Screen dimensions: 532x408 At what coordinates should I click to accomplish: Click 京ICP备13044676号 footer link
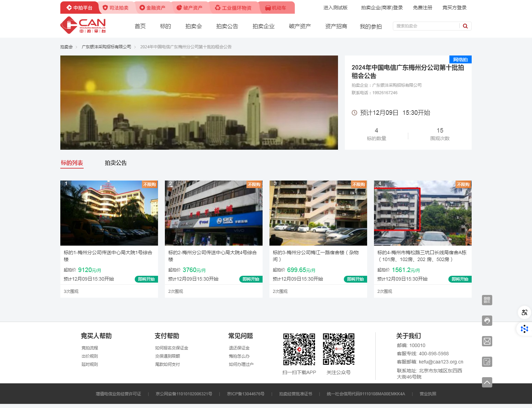pos(246,394)
